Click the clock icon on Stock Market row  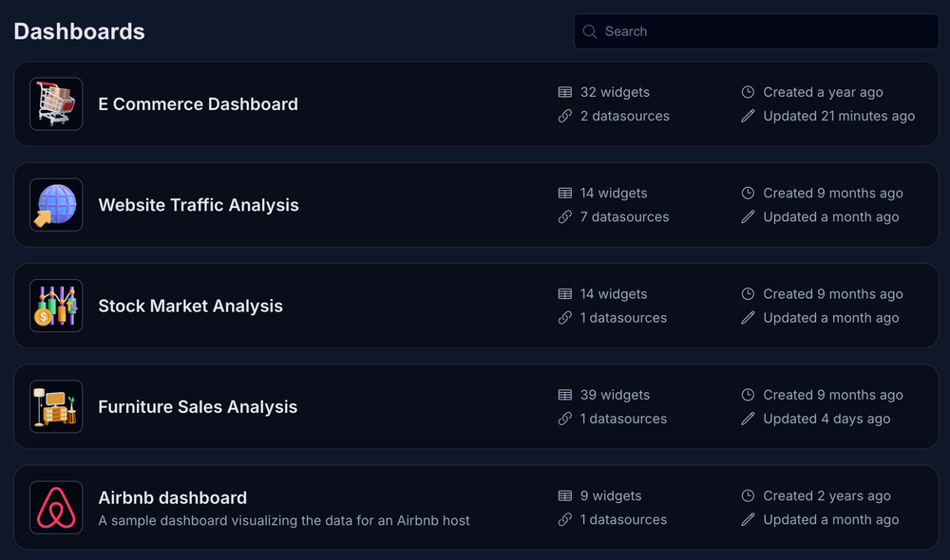[748, 294]
